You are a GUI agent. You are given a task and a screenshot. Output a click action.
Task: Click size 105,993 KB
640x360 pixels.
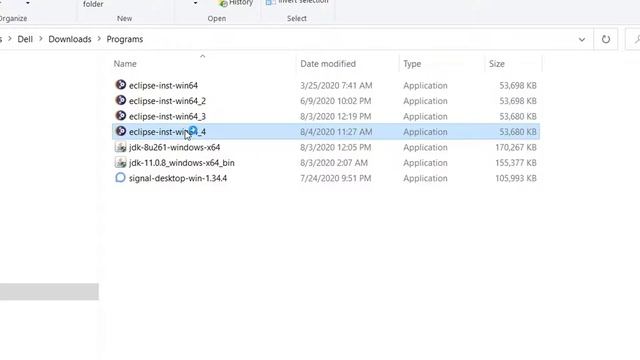(x=516, y=178)
